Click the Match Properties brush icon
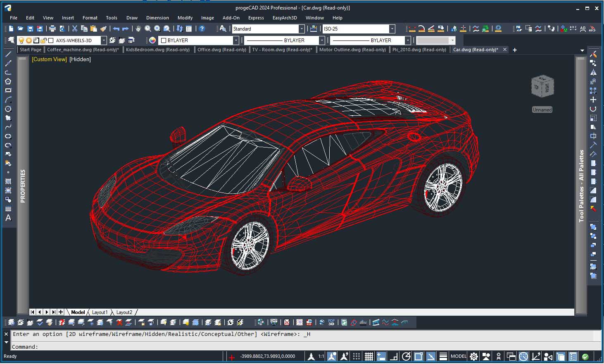Screen dimensions: 604x364 click(103, 29)
